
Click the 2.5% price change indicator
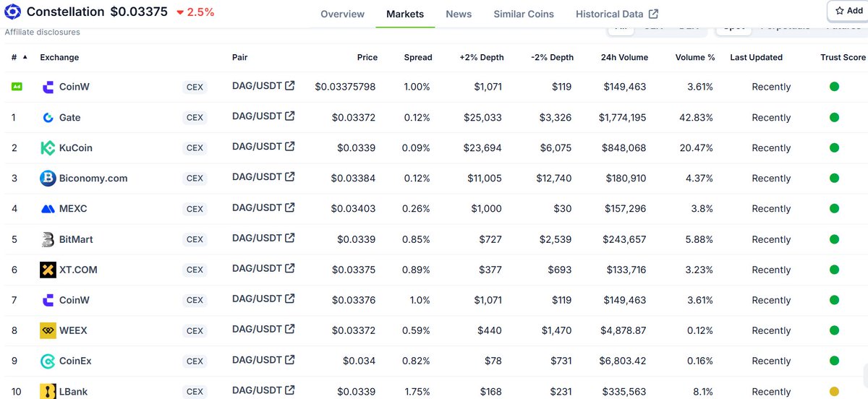click(x=195, y=12)
